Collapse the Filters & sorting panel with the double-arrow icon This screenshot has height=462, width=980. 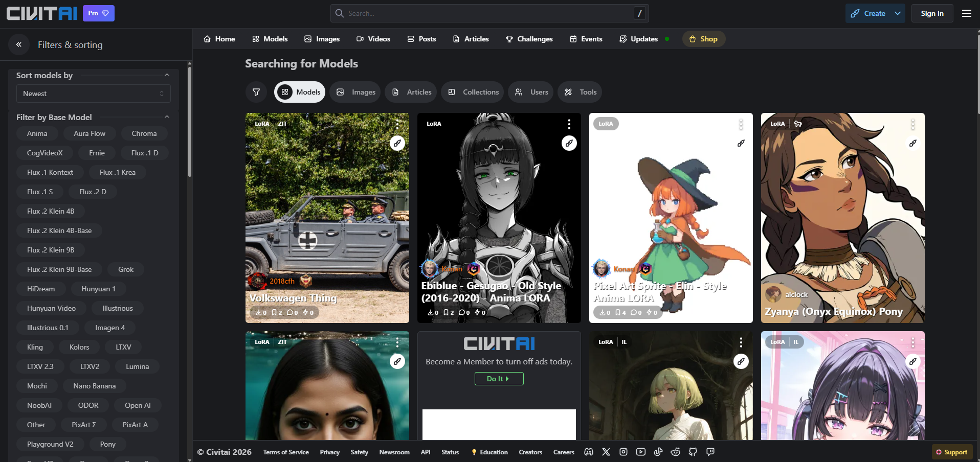point(19,44)
